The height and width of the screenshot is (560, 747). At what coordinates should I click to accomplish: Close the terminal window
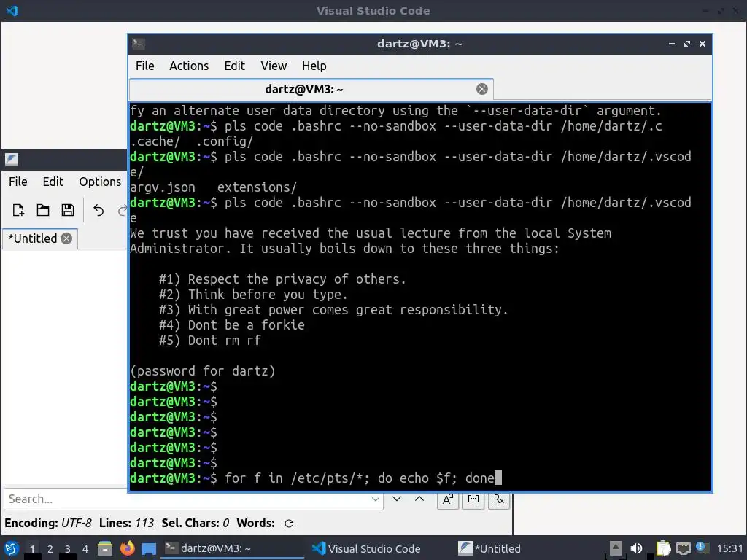point(703,44)
